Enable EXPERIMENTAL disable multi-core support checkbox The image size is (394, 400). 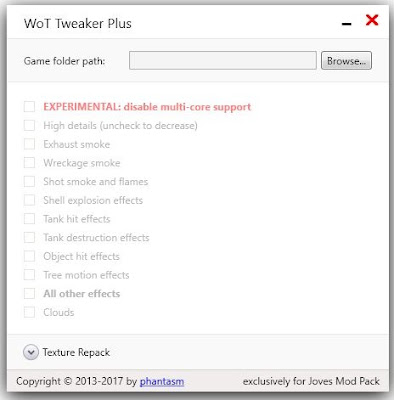[29, 107]
